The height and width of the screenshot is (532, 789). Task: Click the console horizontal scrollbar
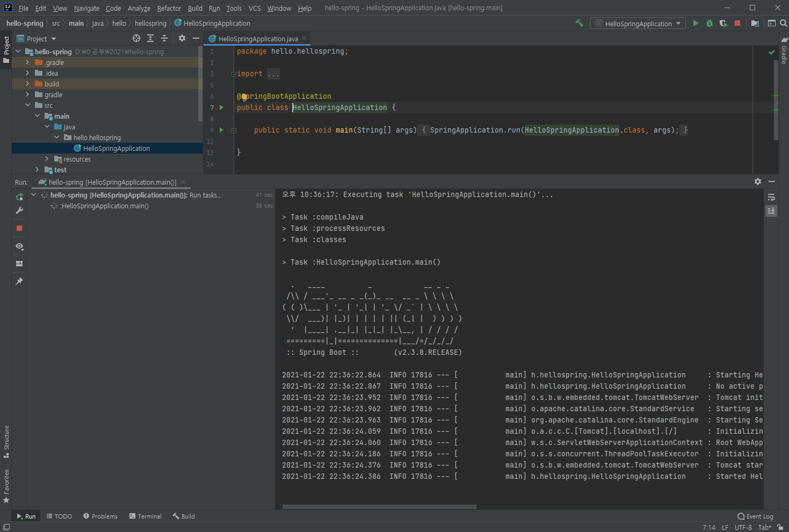pyautogui.click(x=379, y=506)
